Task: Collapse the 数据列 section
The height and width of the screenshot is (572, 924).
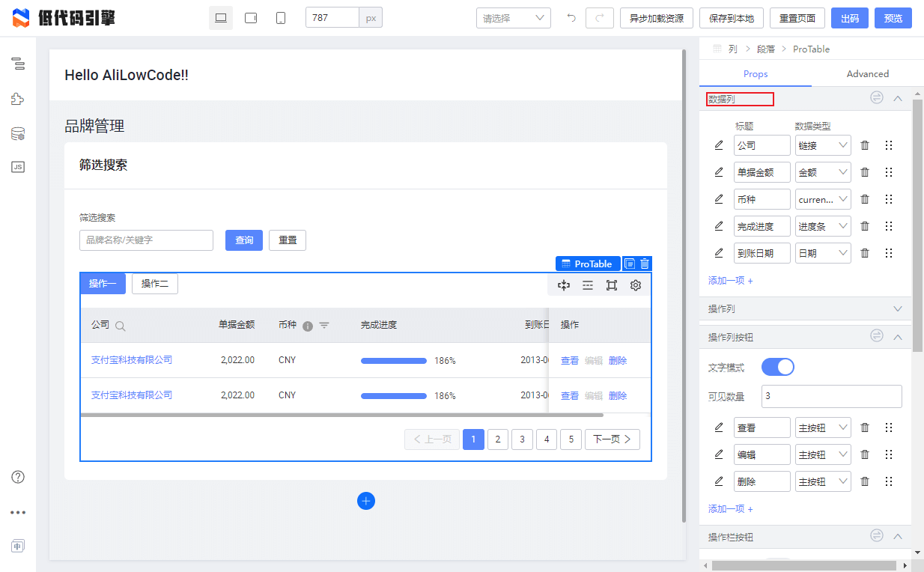Action: click(x=898, y=98)
